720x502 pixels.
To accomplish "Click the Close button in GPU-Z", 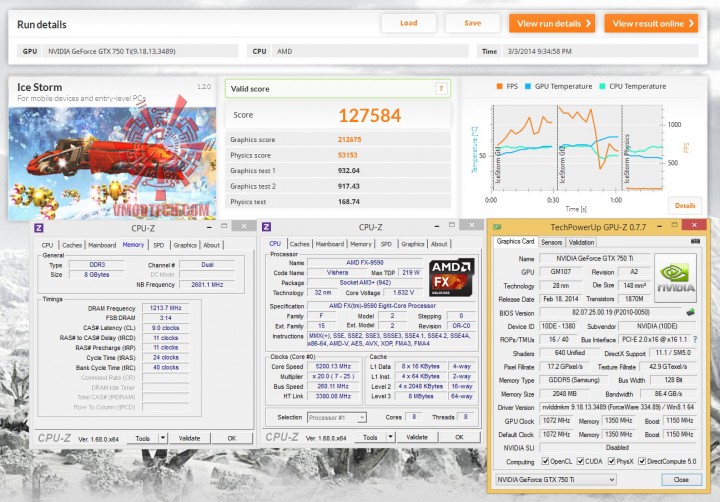I will [681, 479].
